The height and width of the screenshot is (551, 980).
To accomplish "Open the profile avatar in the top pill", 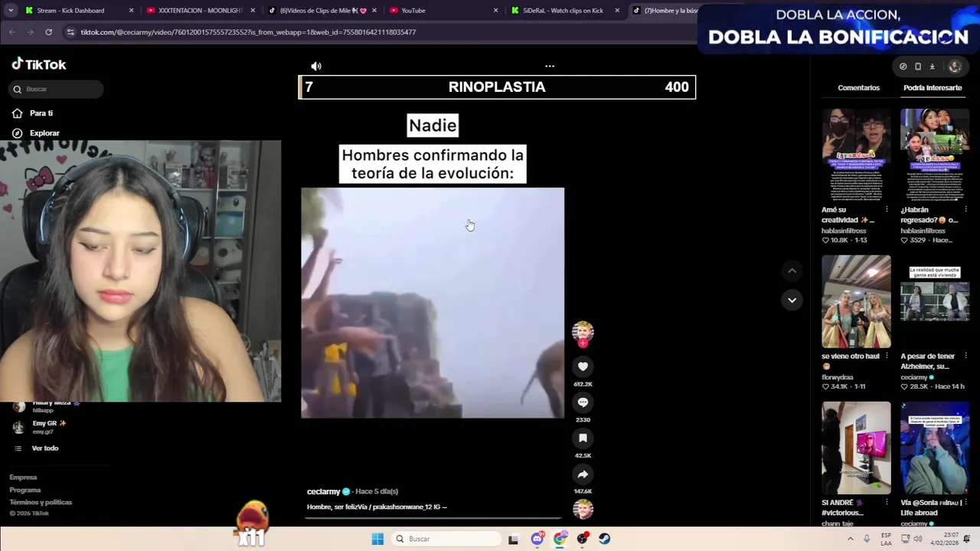I will (954, 67).
